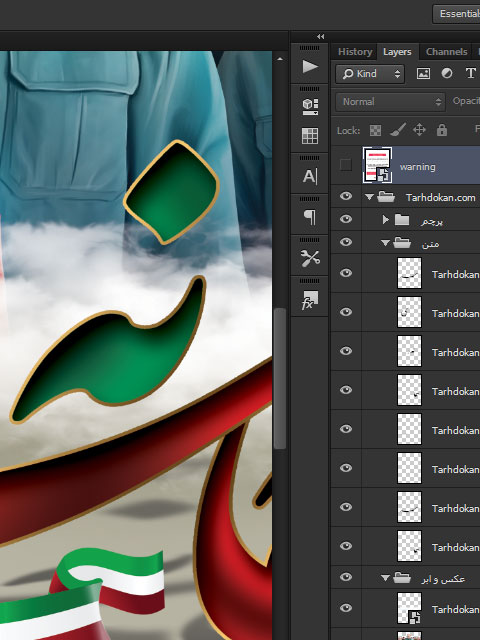Filter layers by pixel layers icon

pos(423,73)
